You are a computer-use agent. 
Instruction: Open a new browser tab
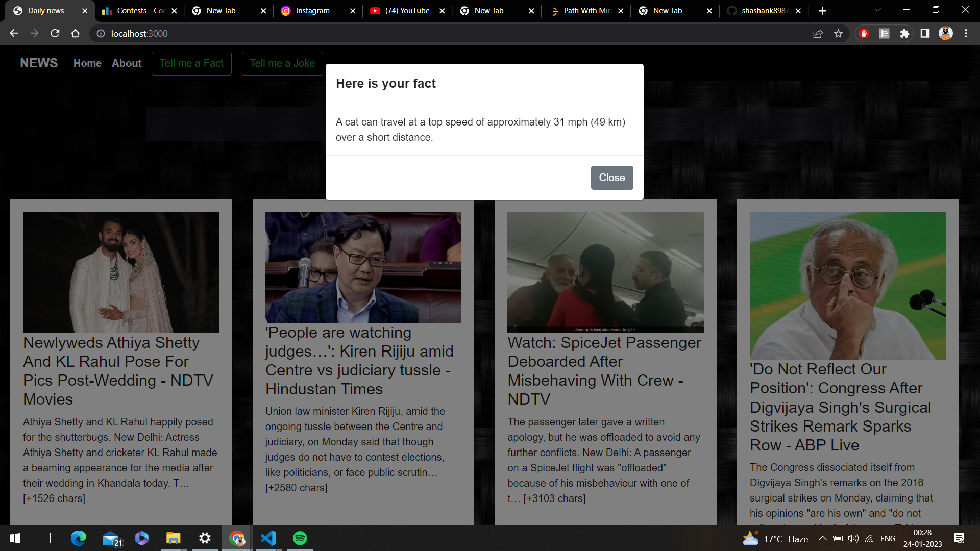pos(822,11)
